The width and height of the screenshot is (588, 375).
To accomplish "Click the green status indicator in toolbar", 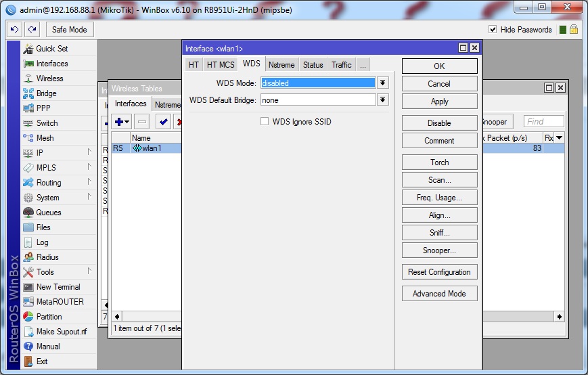I will pyautogui.click(x=562, y=30).
